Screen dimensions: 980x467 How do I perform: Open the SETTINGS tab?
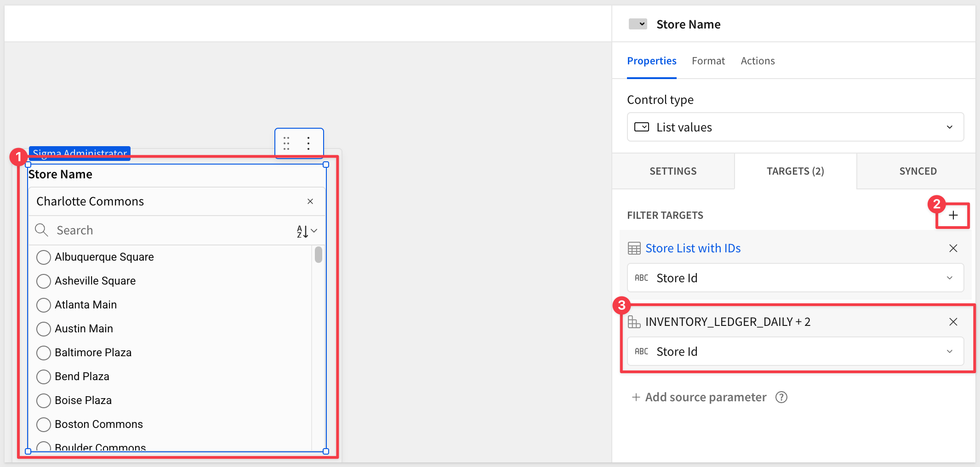click(x=673, y=171)
